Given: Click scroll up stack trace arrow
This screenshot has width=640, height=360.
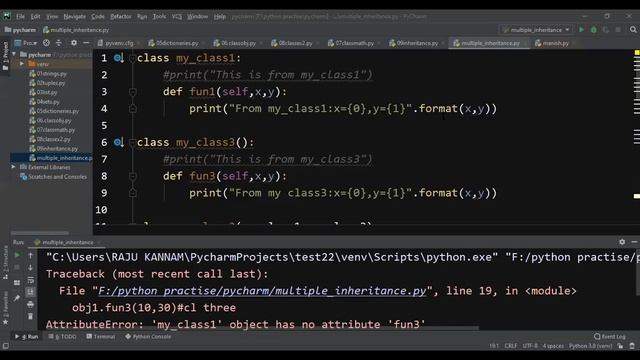Looking at the screenshot, I should [31, 255].
